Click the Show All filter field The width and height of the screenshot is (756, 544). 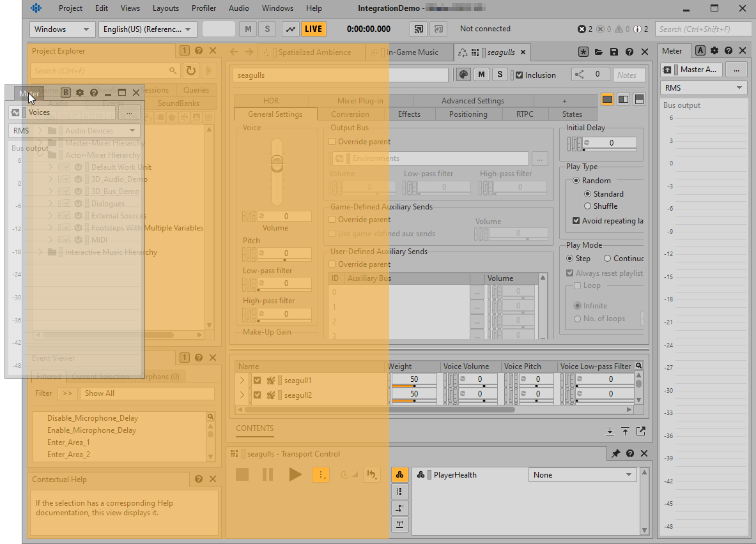(147, 393)
